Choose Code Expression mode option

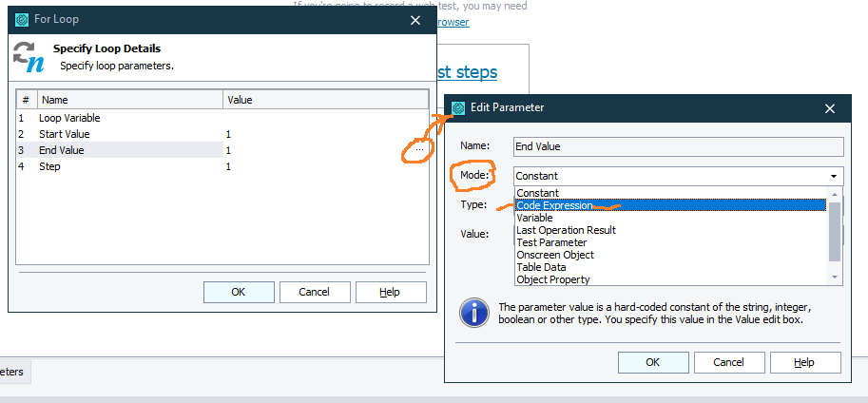tap(670, 205)
